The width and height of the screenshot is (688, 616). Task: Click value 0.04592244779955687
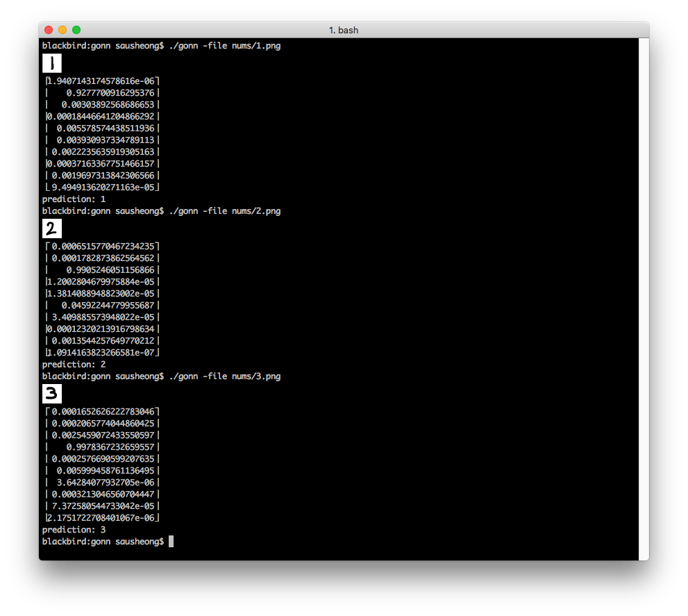coord(108,306)
